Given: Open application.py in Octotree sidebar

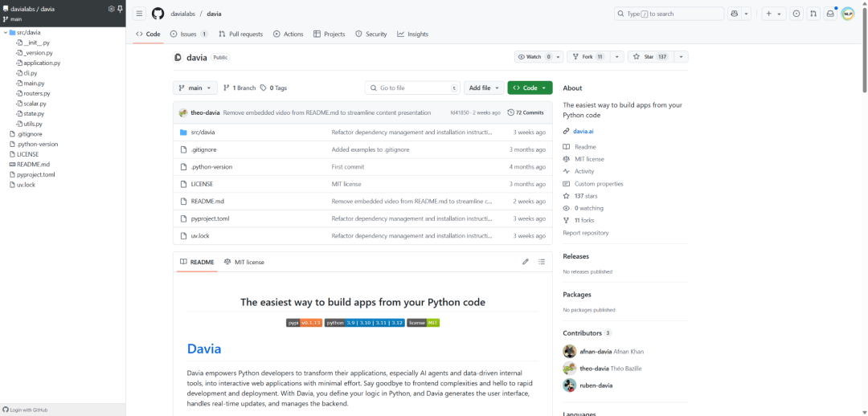Looking at the screenshot, I should 42,63.
